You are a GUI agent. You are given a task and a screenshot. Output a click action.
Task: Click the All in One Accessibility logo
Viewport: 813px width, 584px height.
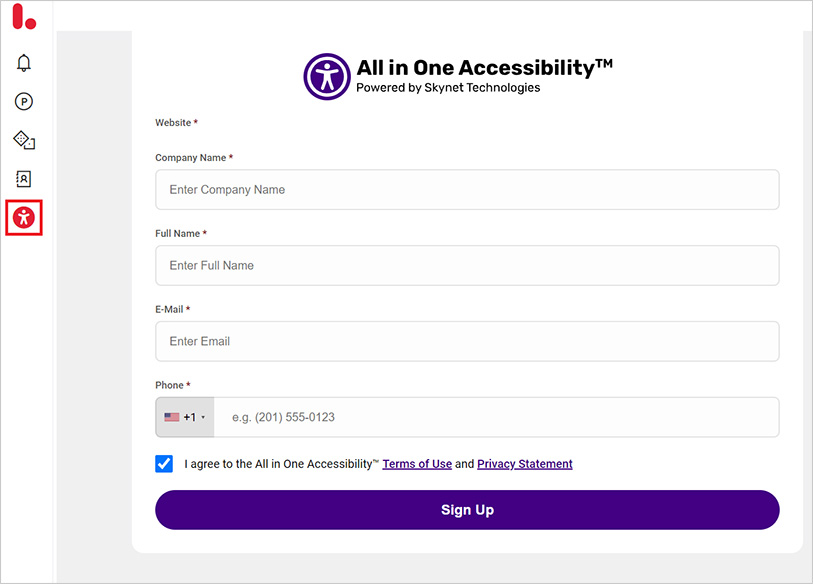325,75
